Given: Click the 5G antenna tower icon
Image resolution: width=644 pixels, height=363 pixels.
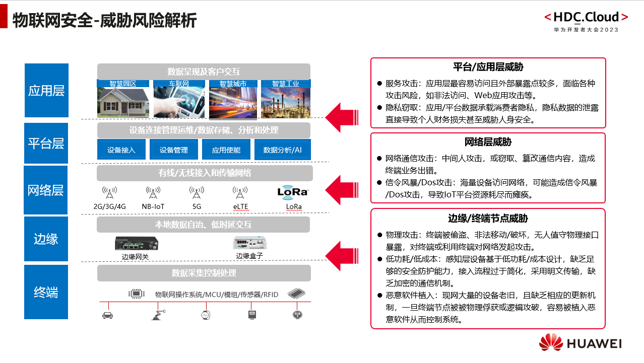Looking at the screenshot, I should click(x=197, y=193).
